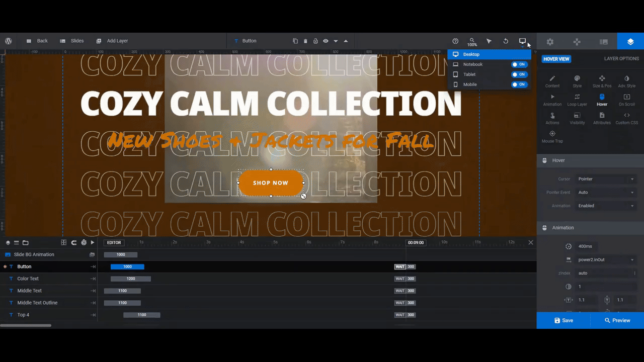Delete the selected layer with trash icon

pyautogui.click(x=305, y=41)
